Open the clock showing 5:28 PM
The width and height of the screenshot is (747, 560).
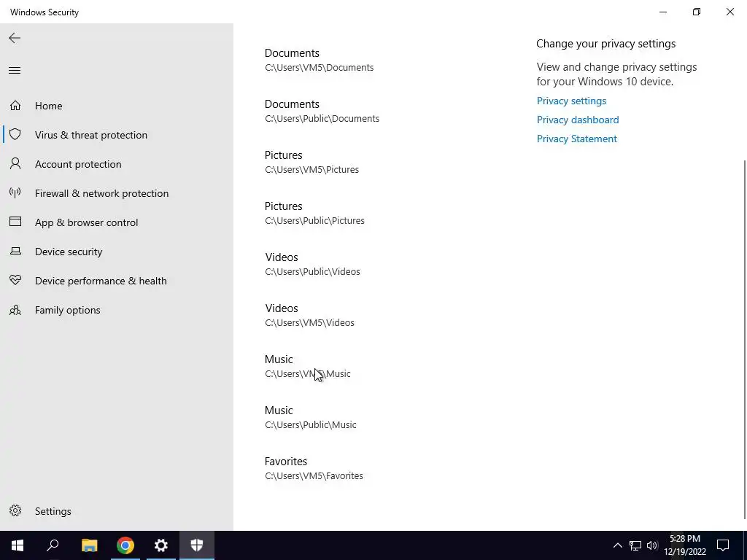685,545
